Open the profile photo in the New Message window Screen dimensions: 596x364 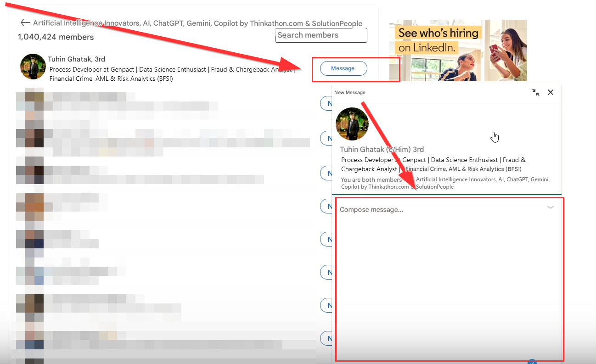coord(352,124)
